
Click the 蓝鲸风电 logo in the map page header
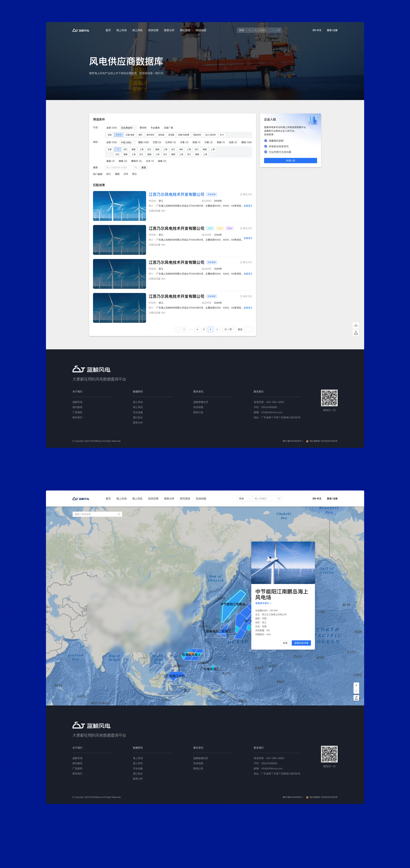(81, 499)
